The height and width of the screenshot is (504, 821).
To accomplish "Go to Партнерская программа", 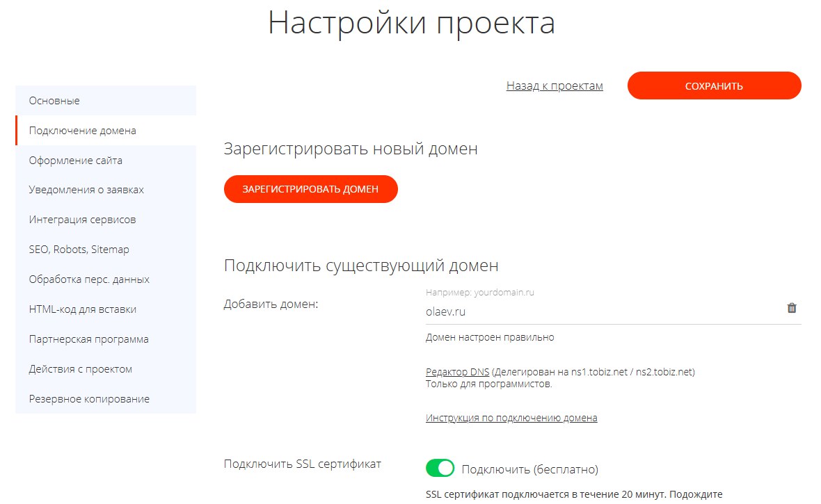I will click(106, 339).
